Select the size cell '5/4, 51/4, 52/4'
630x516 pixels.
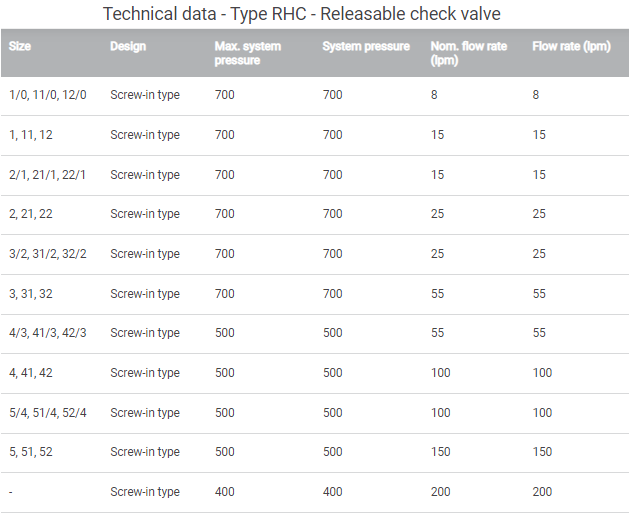pos(48,413)
